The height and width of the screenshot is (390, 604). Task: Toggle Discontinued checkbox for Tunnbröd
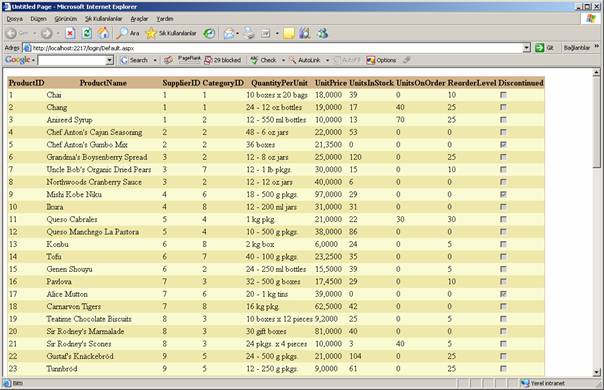pos(503,369)
